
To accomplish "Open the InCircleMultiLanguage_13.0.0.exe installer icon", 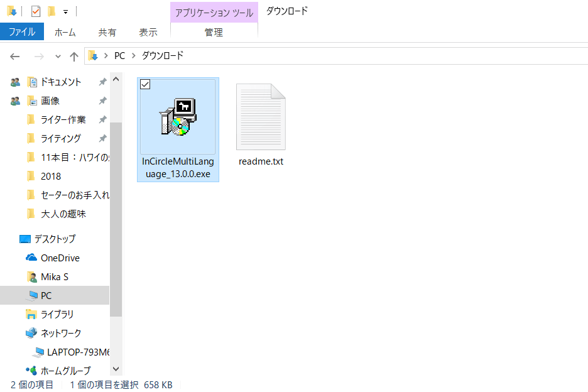I will pos(178,118).
